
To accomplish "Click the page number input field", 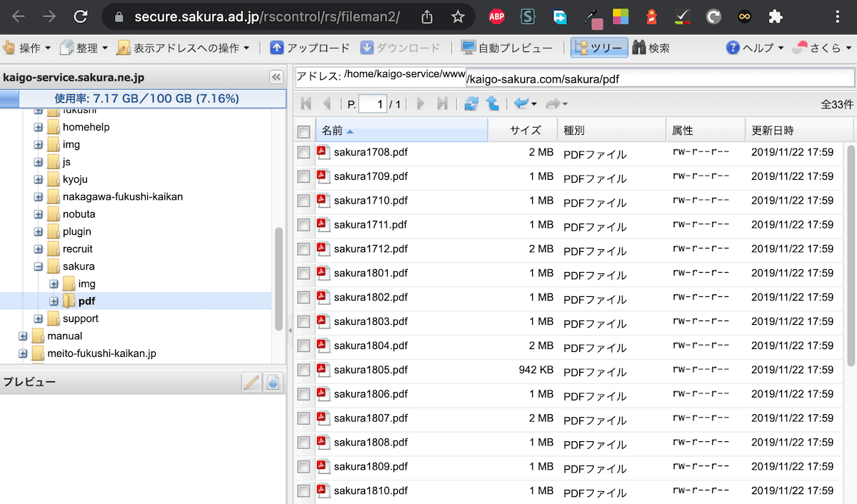I will (372, 104).
